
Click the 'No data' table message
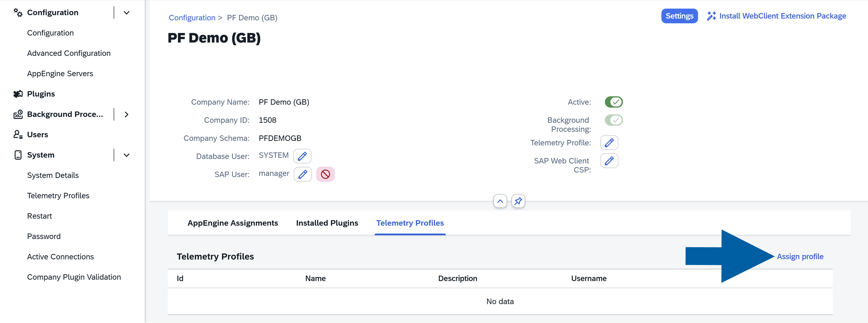tap(500, 302)
